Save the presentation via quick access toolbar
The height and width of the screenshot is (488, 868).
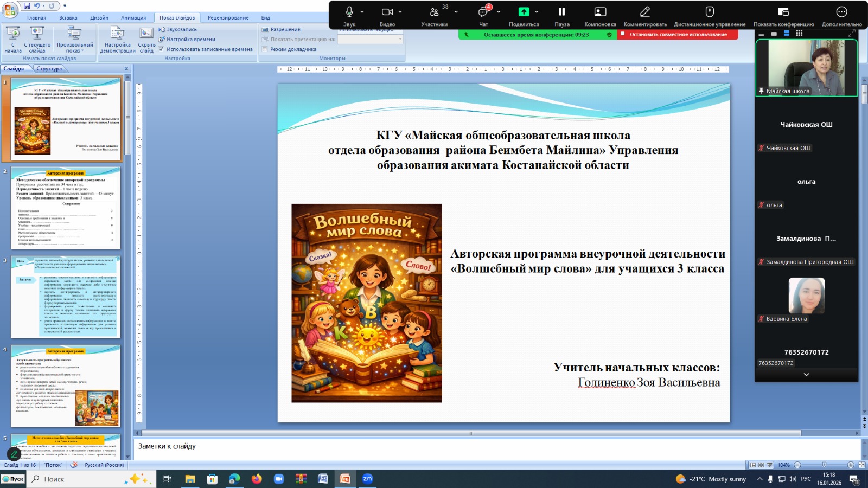click(x=27, y=5)
